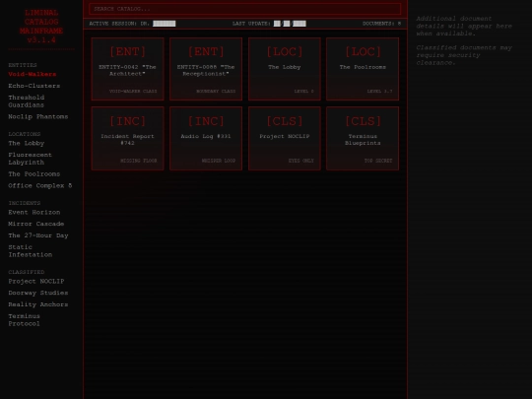Click the Active Session redacted name
Screen dimensions: 532x399
[165, 24]
